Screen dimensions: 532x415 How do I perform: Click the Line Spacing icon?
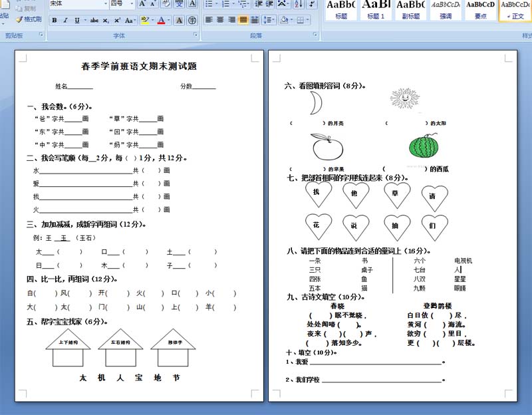click(267, 20)
